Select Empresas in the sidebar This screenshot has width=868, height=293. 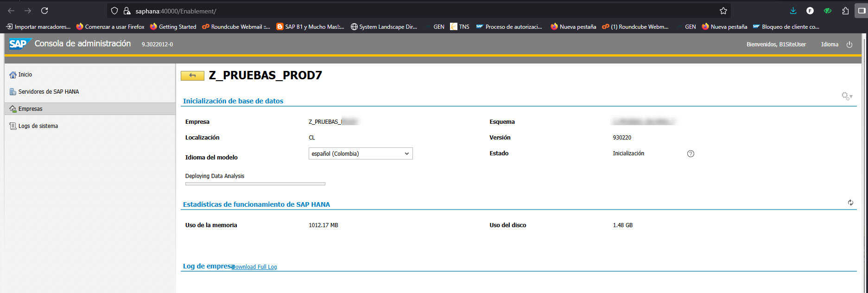point(30,109)
